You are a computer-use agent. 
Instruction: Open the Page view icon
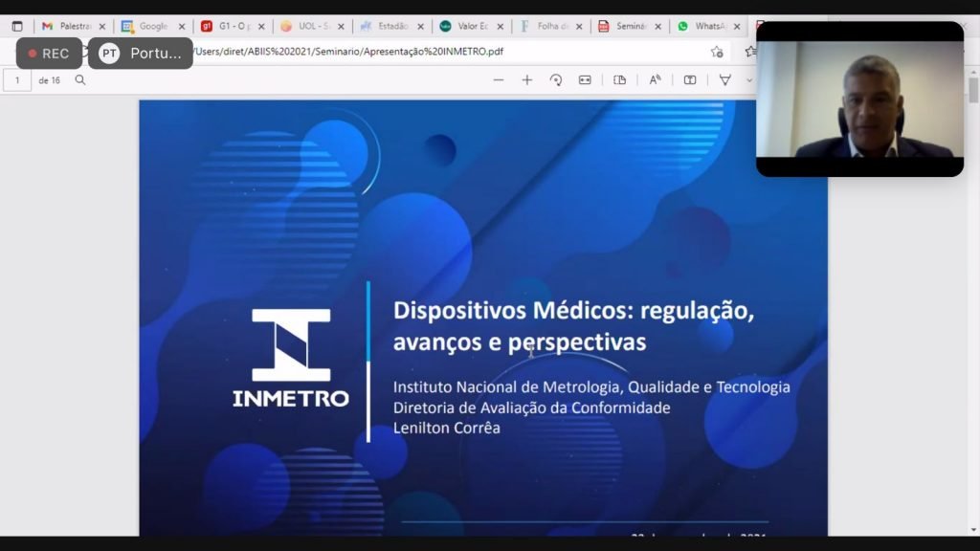pos(619,80)
